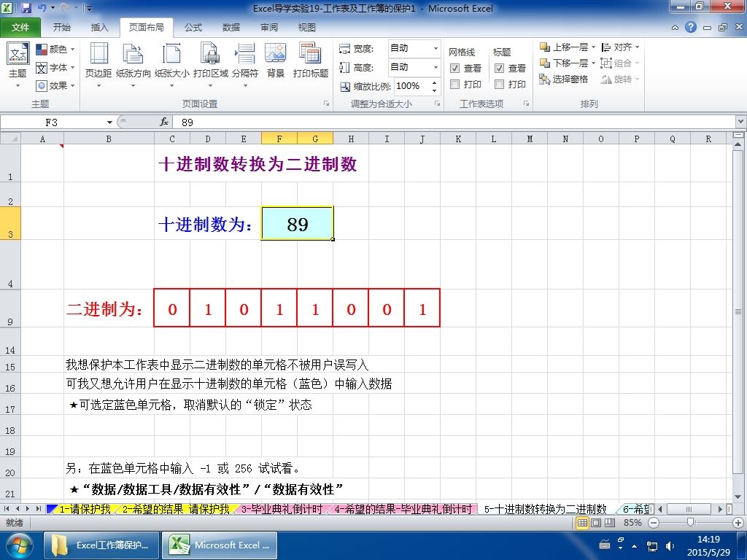Viewport: 747px width, 560px height.
Task: Click the Background (背景) button
Action: pyautogui.click(x=275, y=61)
